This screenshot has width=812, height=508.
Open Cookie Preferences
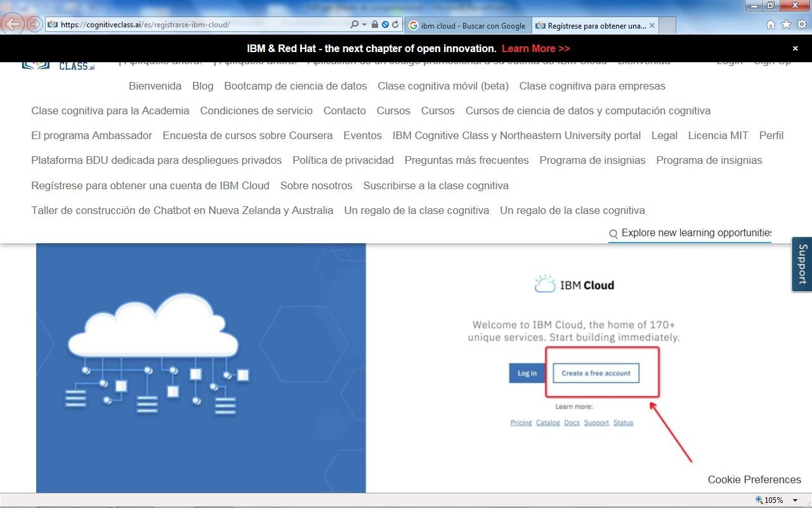point(754,479)
